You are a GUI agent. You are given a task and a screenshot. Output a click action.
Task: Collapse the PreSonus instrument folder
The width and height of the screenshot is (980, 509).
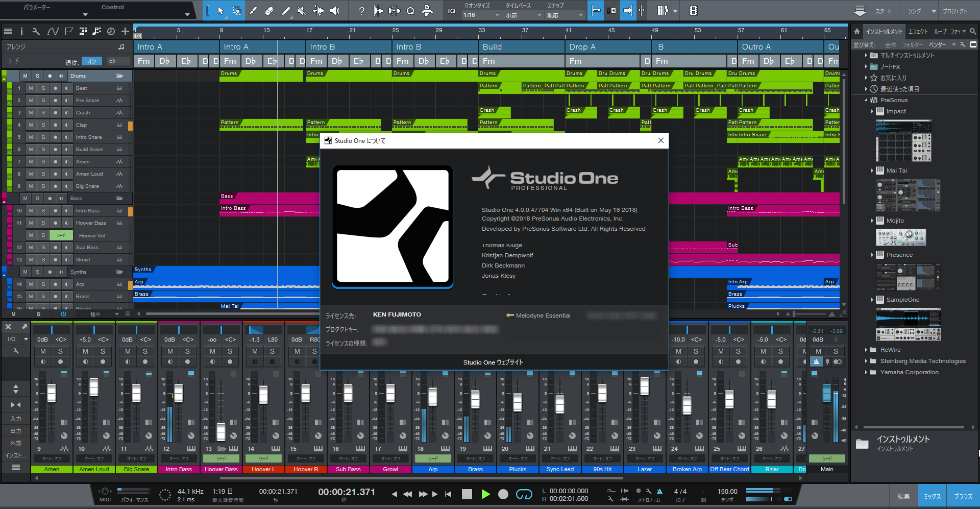pos(866,100)
